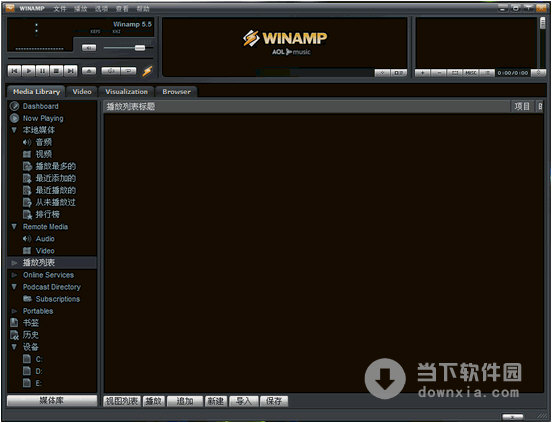
Task: Open the 文件 menu
Action: 60,8
